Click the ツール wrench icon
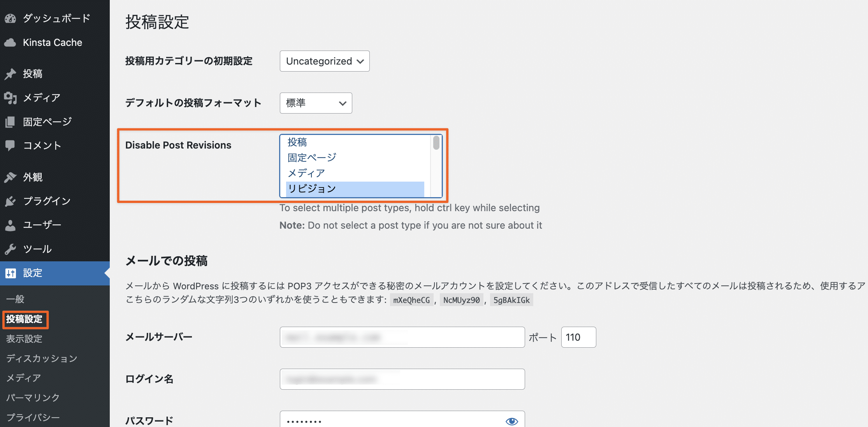868x427 pixels. 11,249
